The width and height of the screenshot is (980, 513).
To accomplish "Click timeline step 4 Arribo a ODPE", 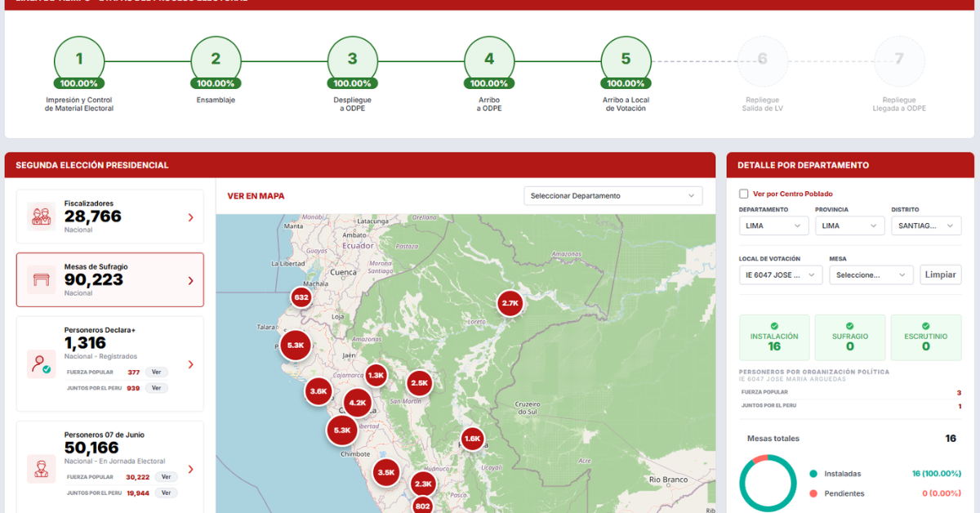I will coord(489,60).
